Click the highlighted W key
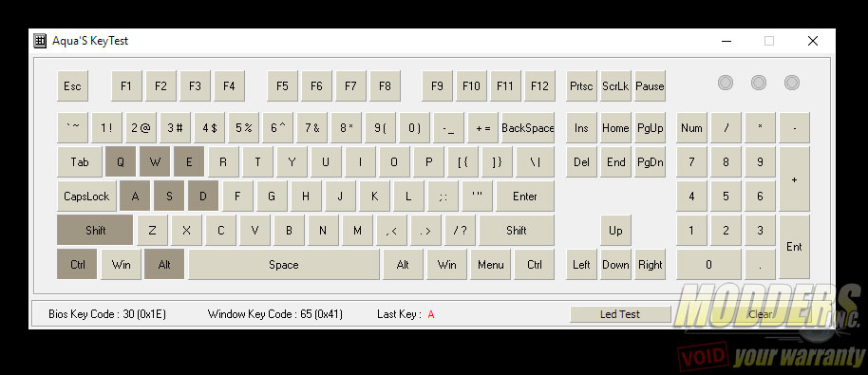 coord(156,162)
